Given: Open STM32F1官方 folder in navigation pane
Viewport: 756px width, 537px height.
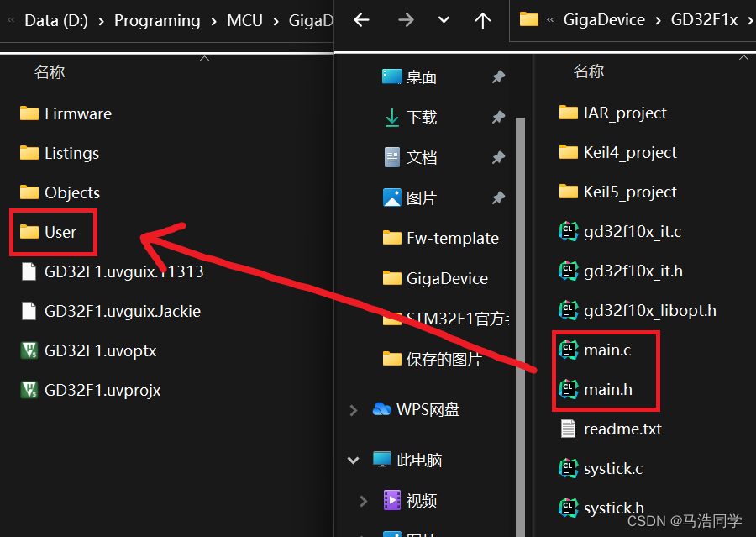Looking at the screenshot, I should [x=446, y=319].
